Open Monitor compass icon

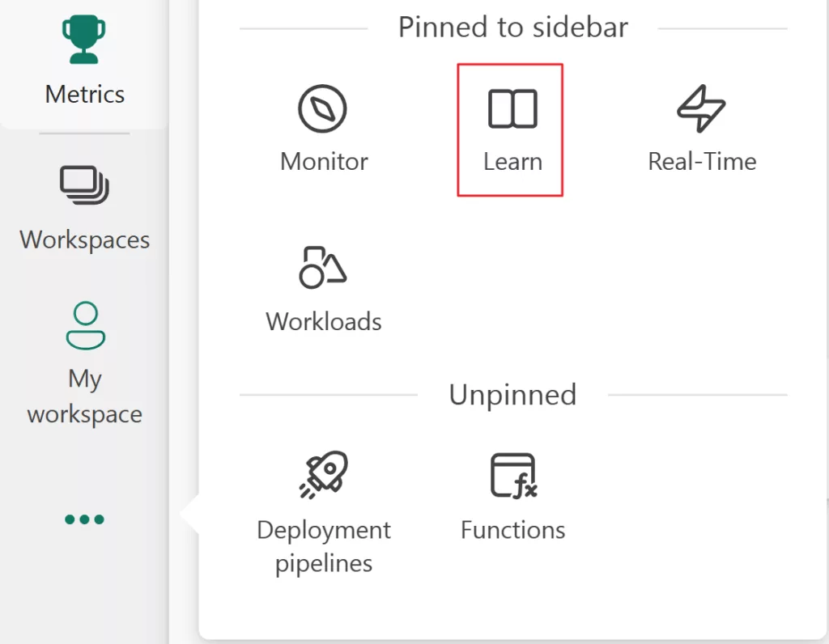click(322, 109)
